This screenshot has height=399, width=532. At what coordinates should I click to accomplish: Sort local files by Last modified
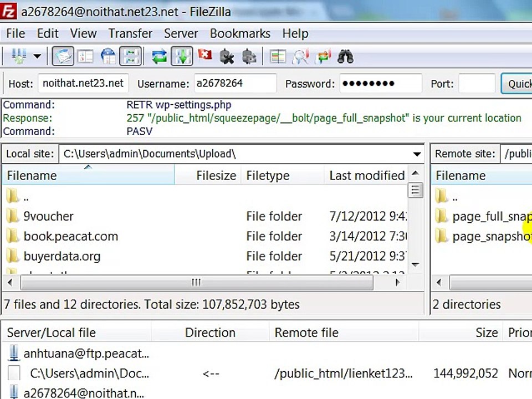click(x=366, y=176)
